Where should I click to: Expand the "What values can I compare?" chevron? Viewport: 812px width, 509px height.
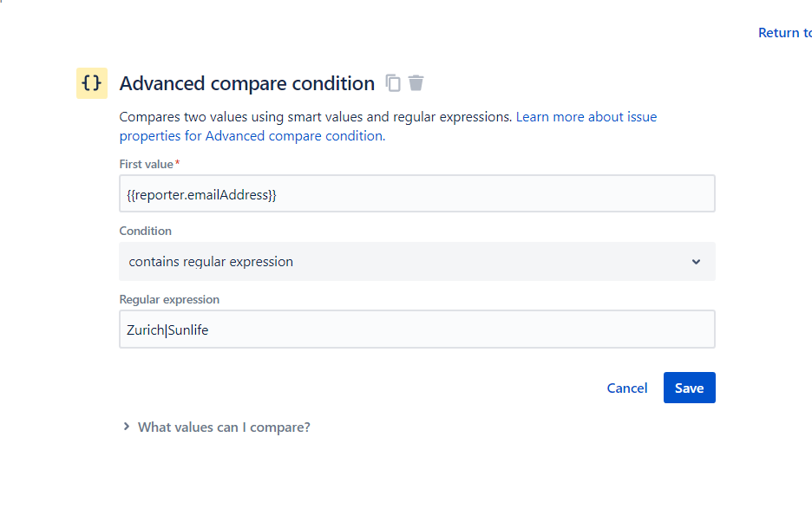tap(127, 427)
